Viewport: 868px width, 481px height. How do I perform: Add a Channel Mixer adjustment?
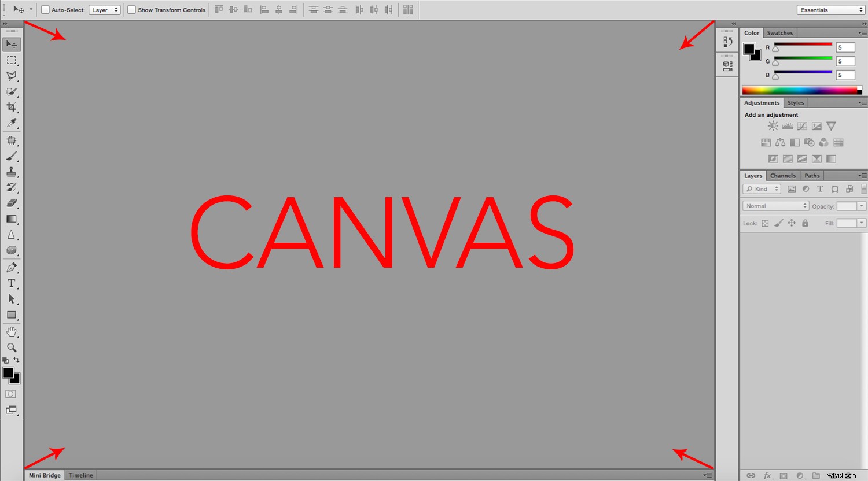823,142
